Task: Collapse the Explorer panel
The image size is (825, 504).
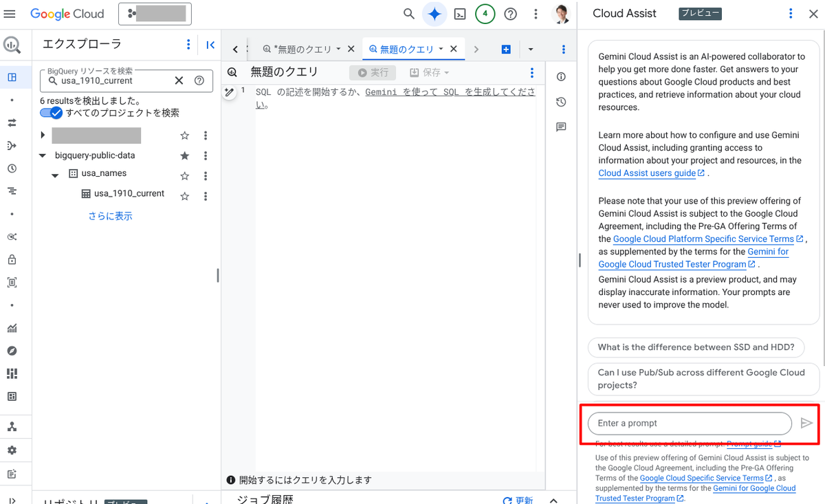Action: click(x=210, y=45)
